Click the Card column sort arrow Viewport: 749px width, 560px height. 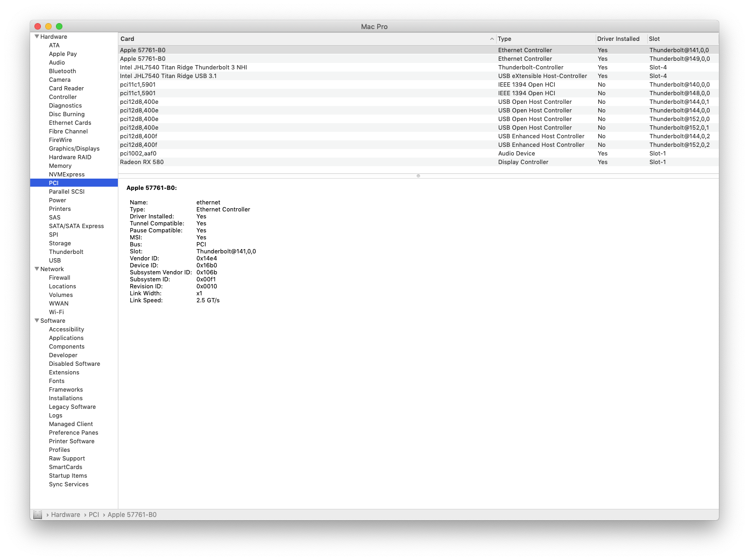click(492, 39)
